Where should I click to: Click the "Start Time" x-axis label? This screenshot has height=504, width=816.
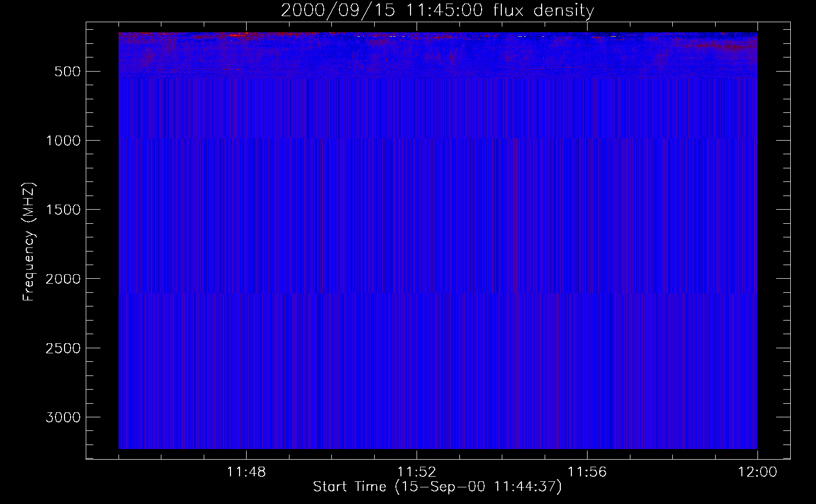click(437, 487)
